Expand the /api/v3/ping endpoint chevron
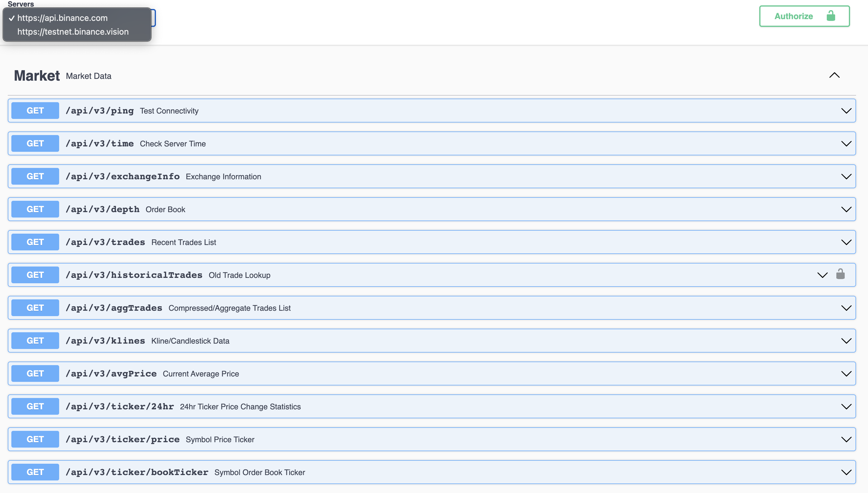Image resolution: width=868 pixels, height=493 pixels. click(846, 111)
